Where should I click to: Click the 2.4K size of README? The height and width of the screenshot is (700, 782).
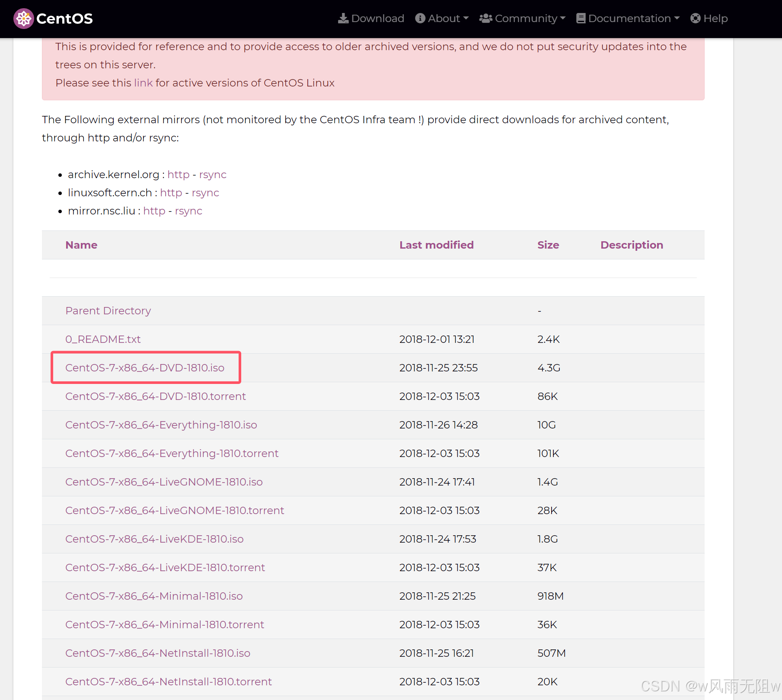549,339
